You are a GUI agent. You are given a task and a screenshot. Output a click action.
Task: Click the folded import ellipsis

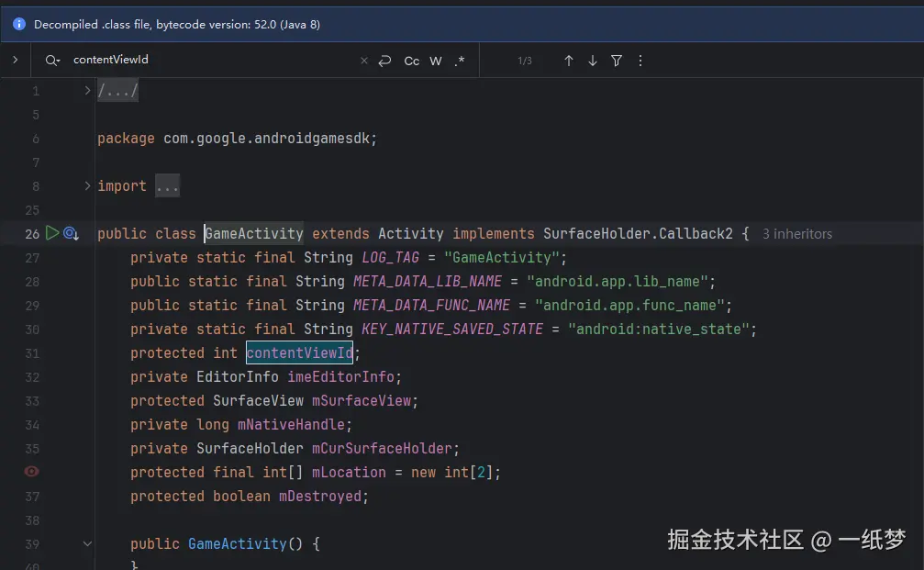click(167, 185)
